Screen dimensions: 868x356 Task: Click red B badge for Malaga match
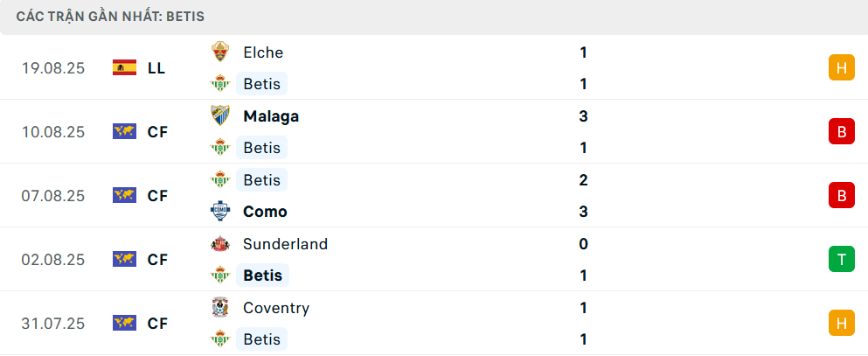tap(841, 132)
